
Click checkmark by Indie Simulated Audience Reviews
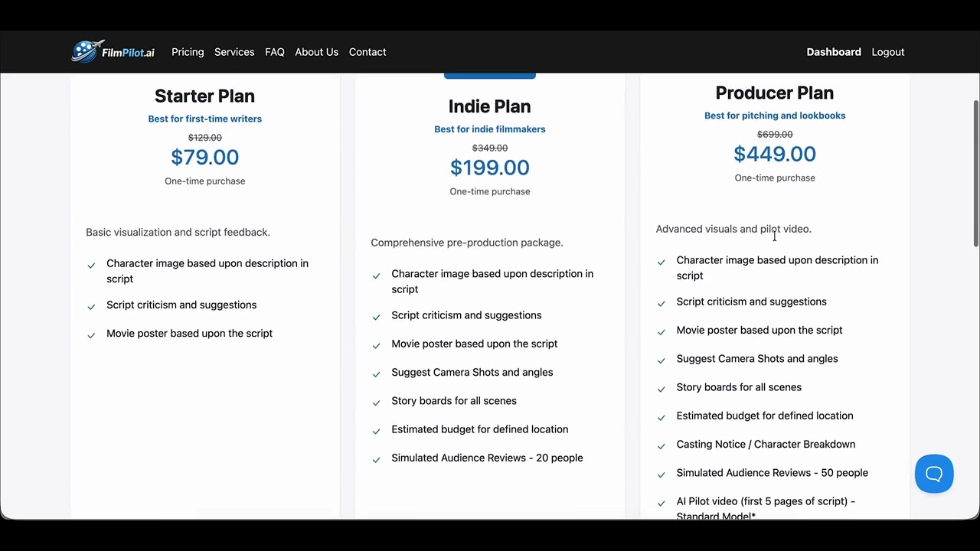point(376,460)
